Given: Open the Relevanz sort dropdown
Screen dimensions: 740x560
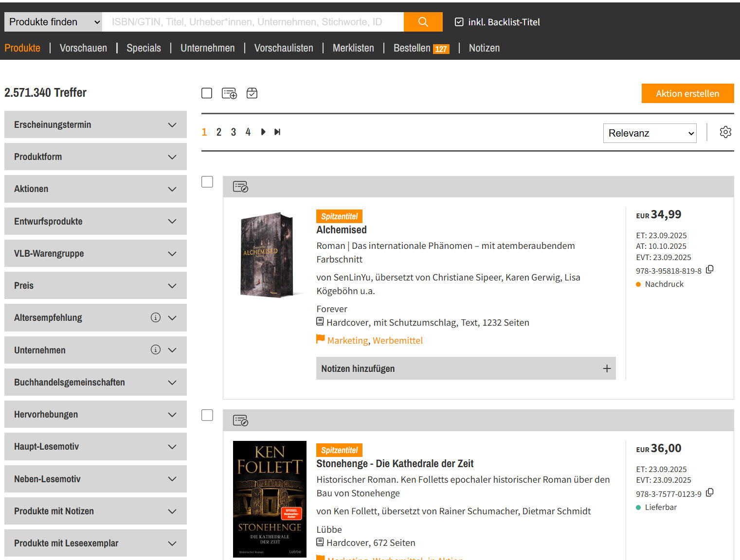Looking at the screenshot, I should click(650, 133).
